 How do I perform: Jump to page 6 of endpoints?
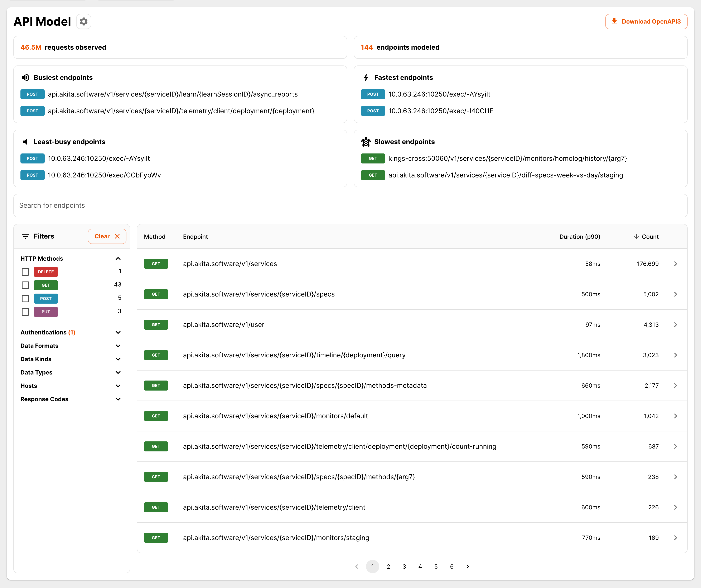click(452, 566)
